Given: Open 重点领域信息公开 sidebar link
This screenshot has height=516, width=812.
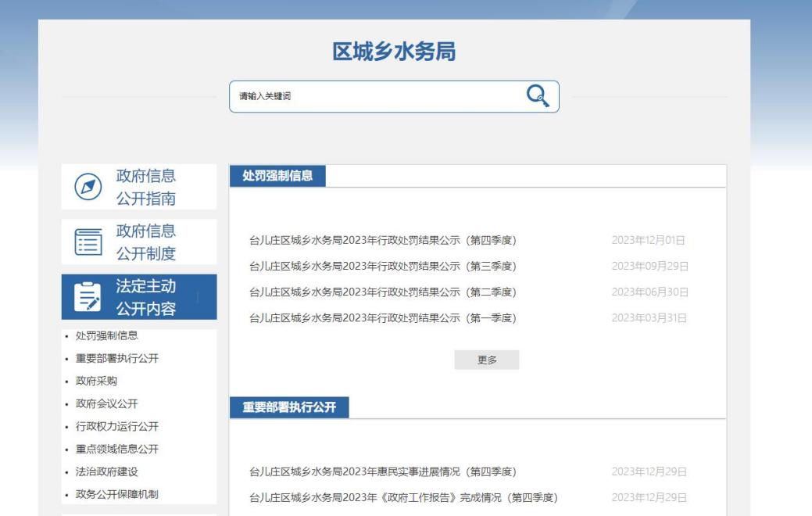Looking at the screenshot, I should 117,450.
